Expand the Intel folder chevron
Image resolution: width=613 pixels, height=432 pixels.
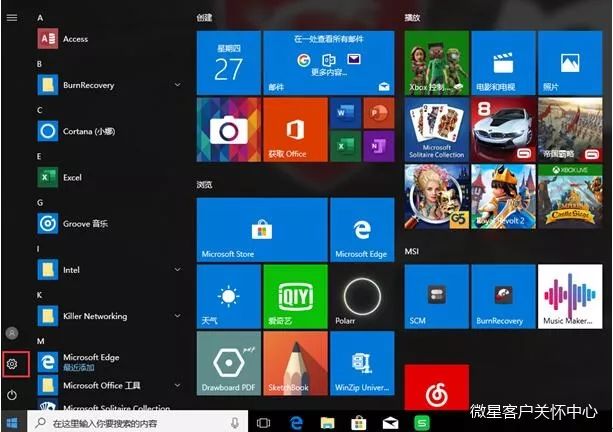point(177,270)
